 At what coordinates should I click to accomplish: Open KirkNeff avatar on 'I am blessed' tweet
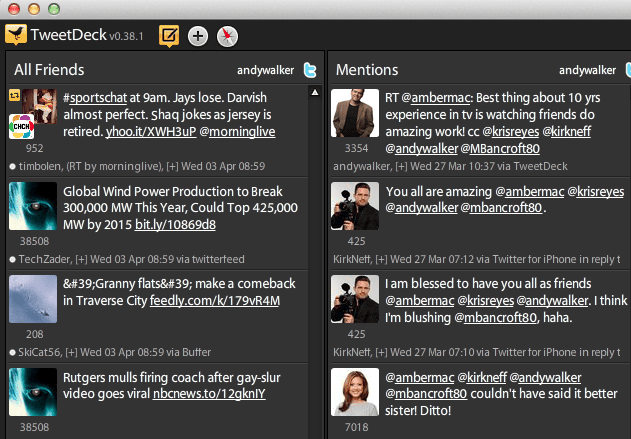[x=355, y=299]
